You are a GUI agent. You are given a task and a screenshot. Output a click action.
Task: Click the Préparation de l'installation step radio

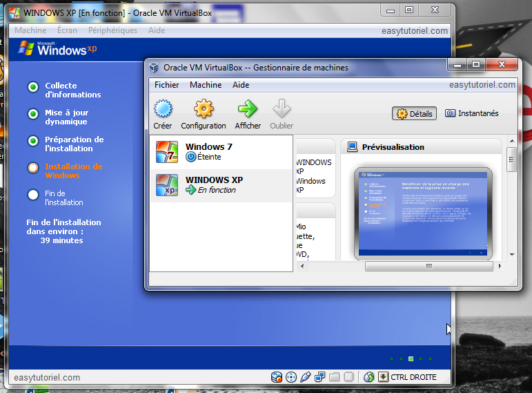click(33, 141)
